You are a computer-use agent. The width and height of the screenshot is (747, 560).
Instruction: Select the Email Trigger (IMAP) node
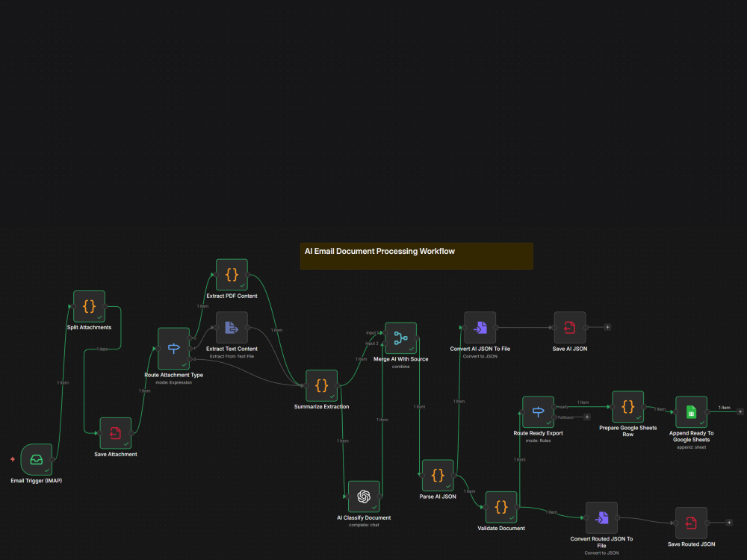point(37,459)
